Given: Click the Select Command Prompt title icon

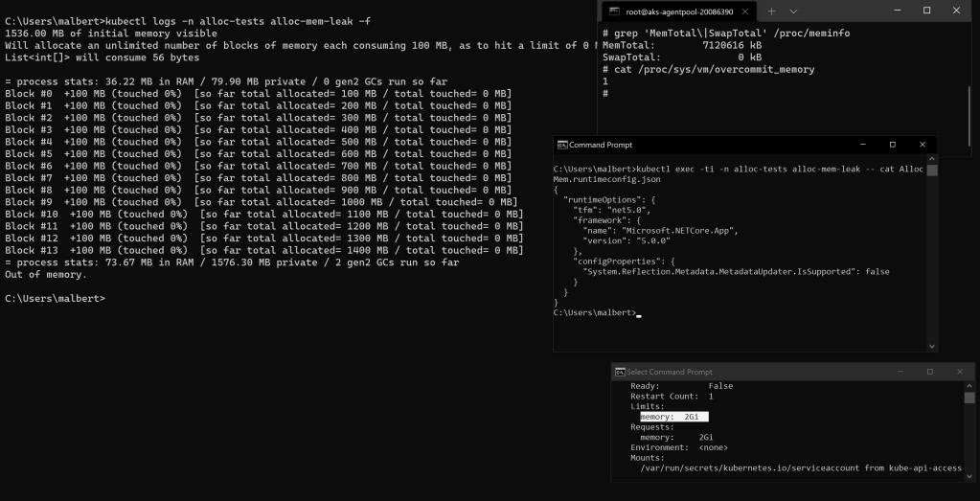Looking at the screenshot, I should coord(620,372).
